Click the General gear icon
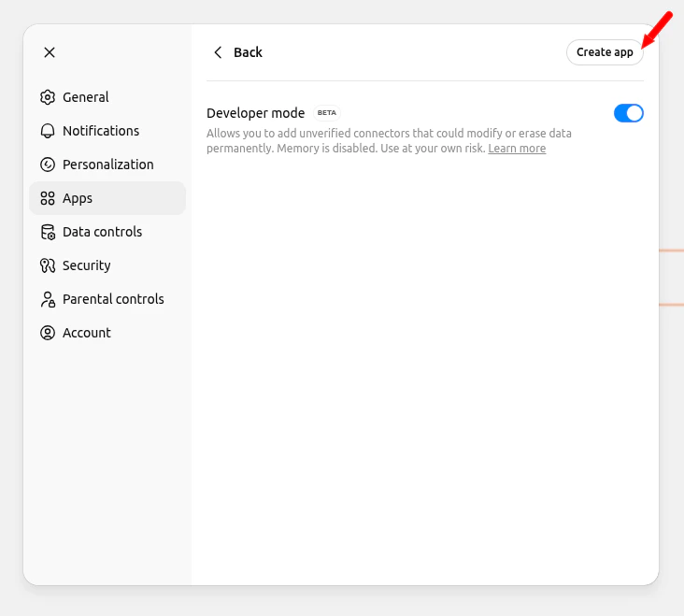 48,97
